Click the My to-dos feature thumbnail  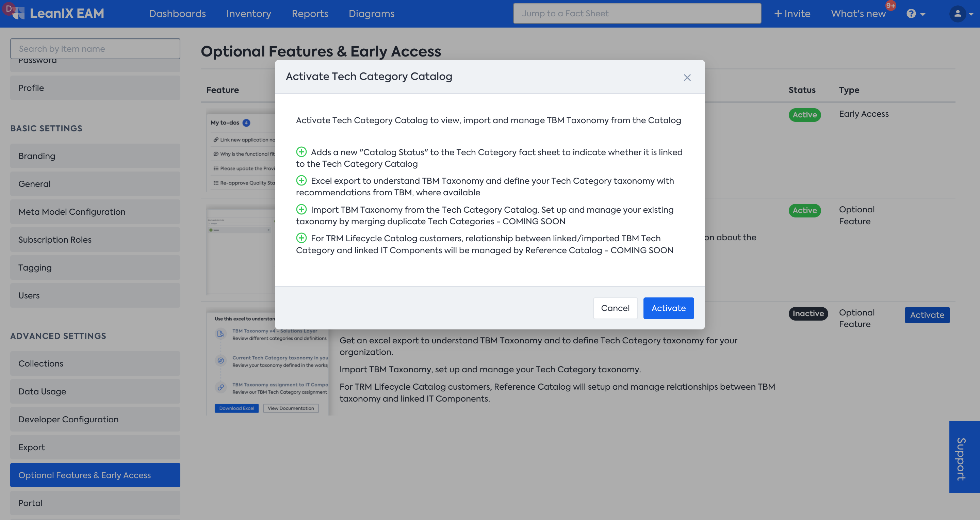pos(241,150)
